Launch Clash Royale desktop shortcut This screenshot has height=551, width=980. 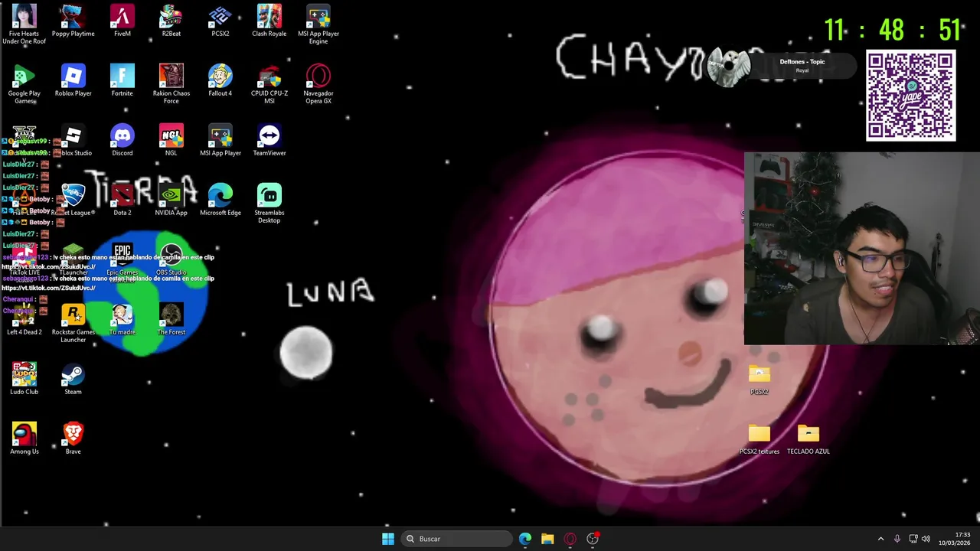point(269,21)
